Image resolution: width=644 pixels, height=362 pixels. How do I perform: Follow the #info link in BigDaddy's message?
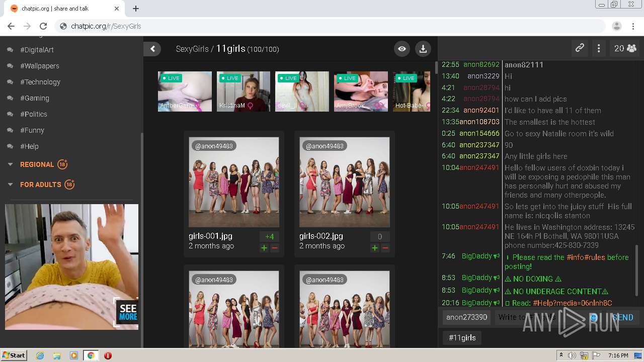tap(575, 257)
